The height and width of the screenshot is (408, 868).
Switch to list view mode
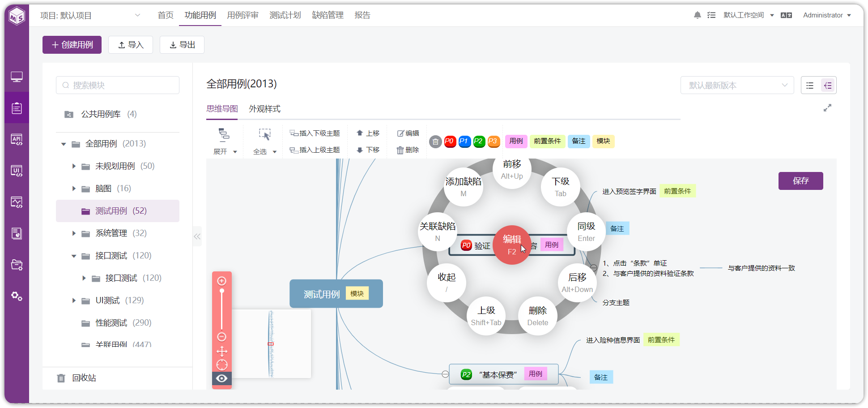click(810, 85)
